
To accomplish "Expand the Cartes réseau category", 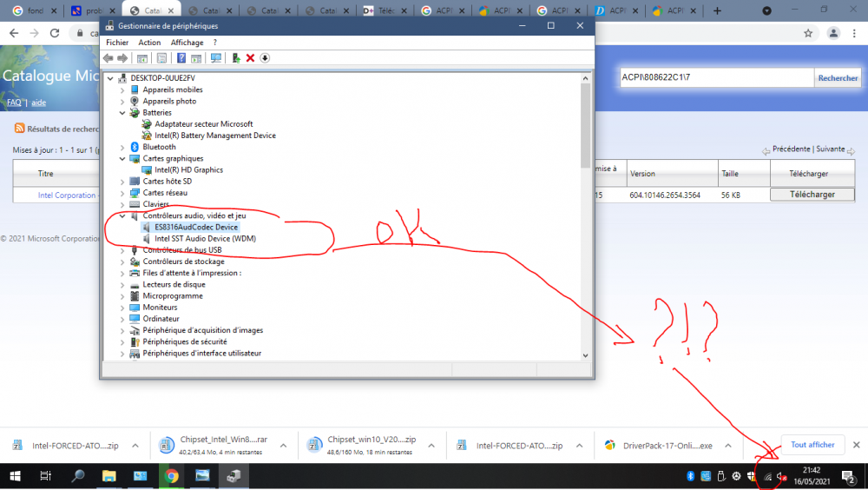I will 122,193.
